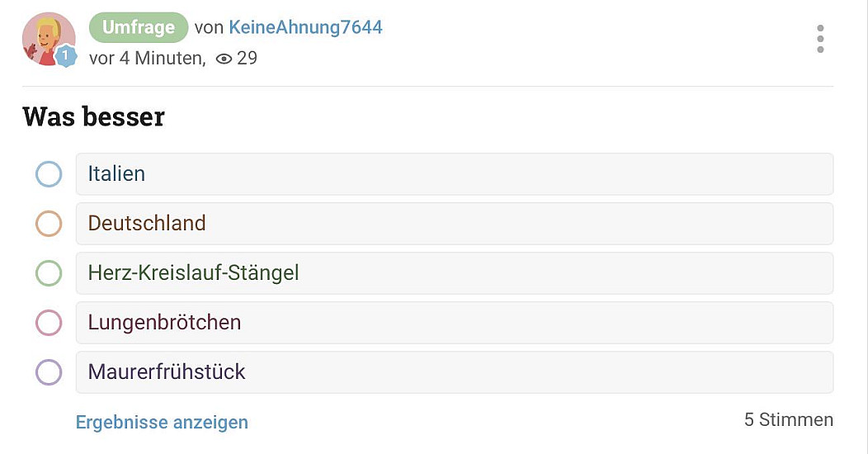Click the 5 Stimmen vote count
The width and height of the screenshot is (868, 454).
click(788, 420)
